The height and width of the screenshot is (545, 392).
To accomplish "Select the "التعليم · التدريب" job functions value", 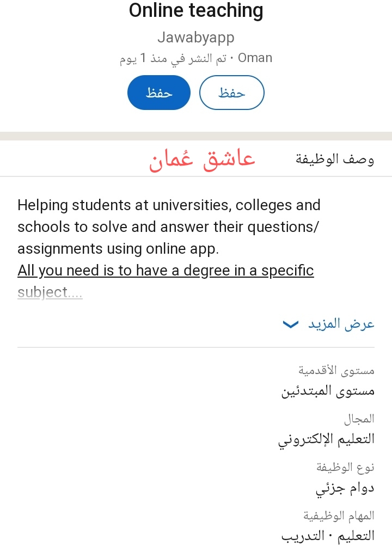I will click(x=328, y=536).
